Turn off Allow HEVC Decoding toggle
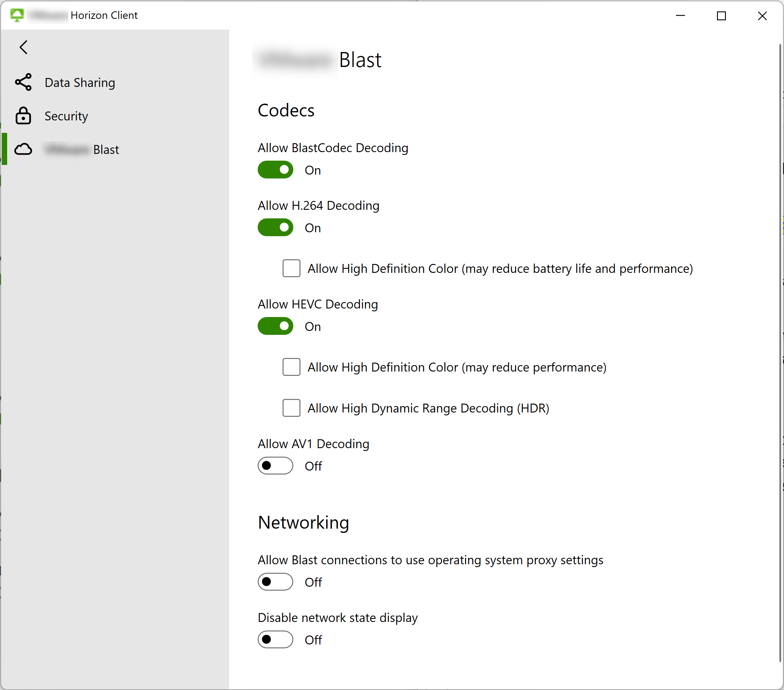The width and height of the screenshot is (784, 690). (x=275, y=326)
